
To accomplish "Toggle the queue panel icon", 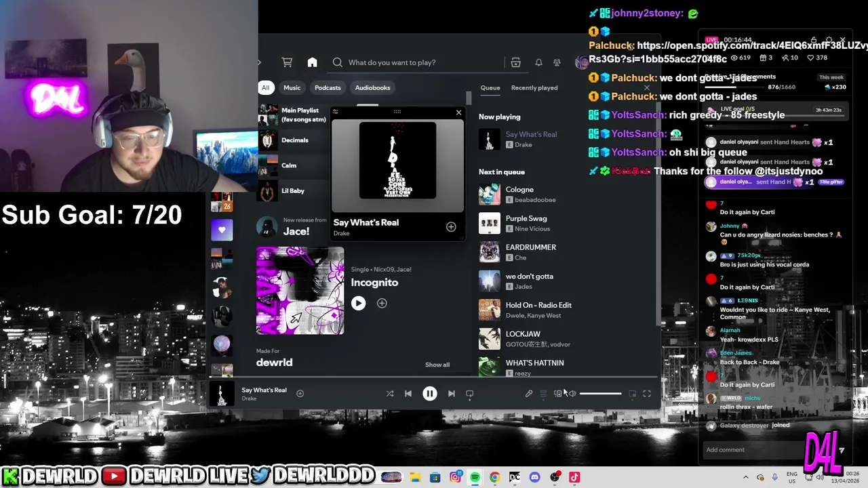I will (543, 394).
